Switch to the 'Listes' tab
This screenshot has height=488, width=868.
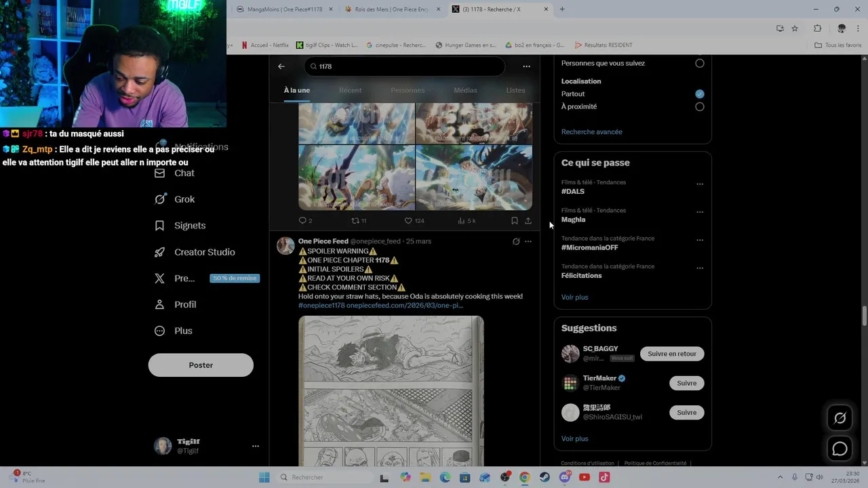click(515, 90)
